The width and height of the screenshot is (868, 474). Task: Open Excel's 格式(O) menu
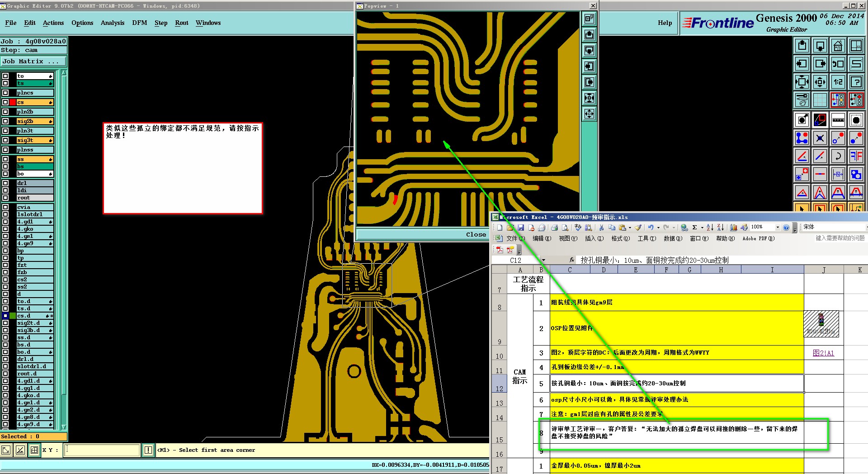pyautogui.click(x=620, y=238)
